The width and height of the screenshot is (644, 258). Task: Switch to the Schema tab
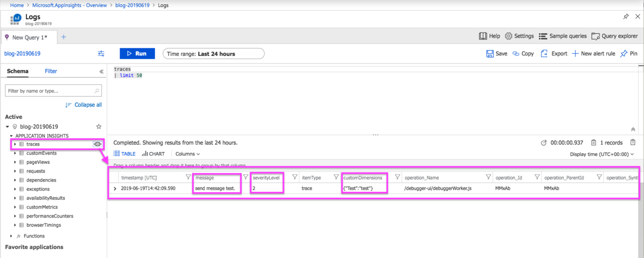coord(18,71)
